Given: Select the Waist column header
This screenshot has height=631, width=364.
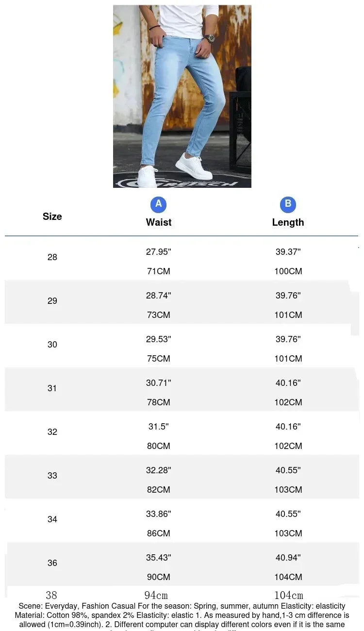Looking at the screenshot, I should click(159, 222).
